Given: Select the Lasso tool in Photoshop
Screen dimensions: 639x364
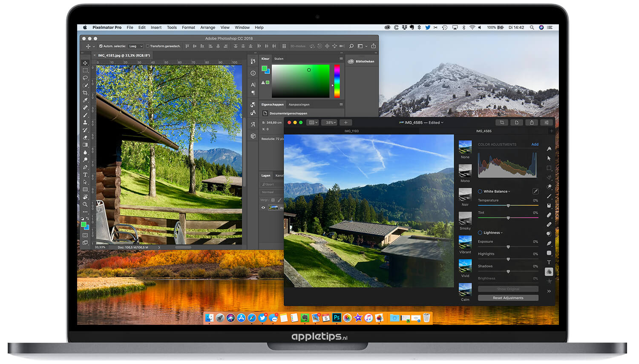Looking at the screenshot, I should coord(85,78).
